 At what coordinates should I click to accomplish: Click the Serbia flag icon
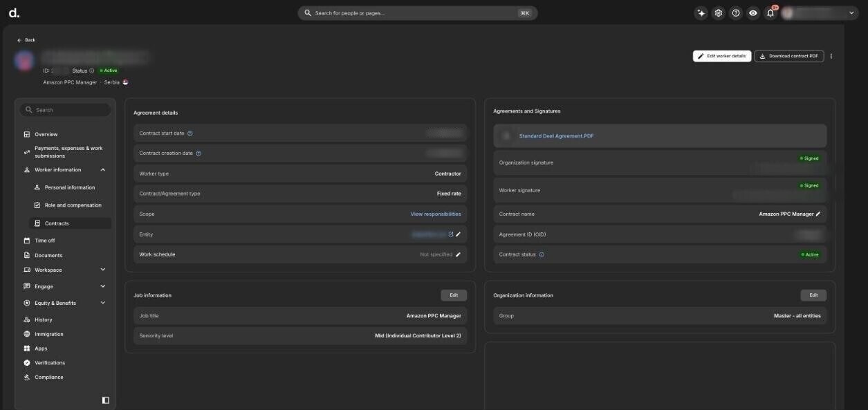pos(125,82)
